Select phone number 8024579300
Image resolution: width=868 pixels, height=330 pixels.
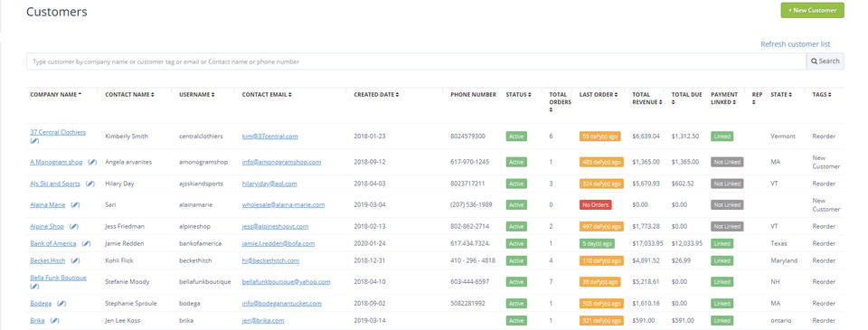click(x=467, y=137)
